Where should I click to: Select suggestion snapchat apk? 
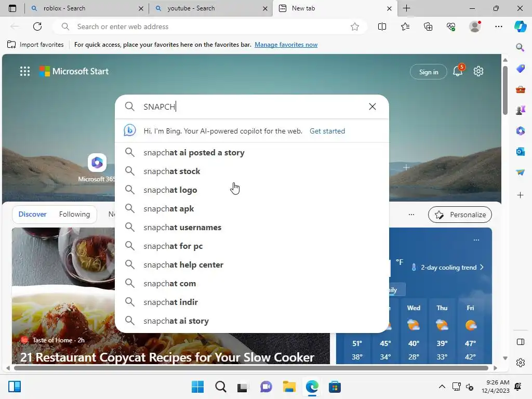252,208
